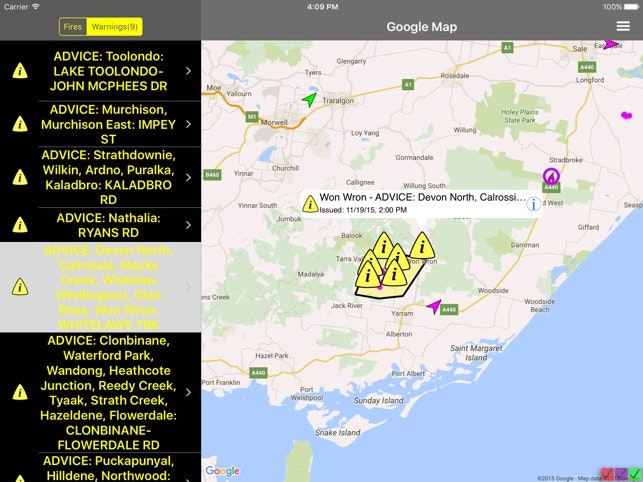
Task: Select the magenta arrow marker near Yarram
Action: point(434,307)
